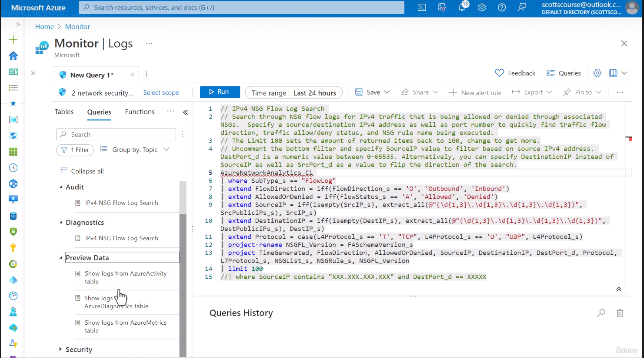This screenshot has height=358, width=644.
Task: Open portal settings gear in header
Action: [x=482, y=7]
